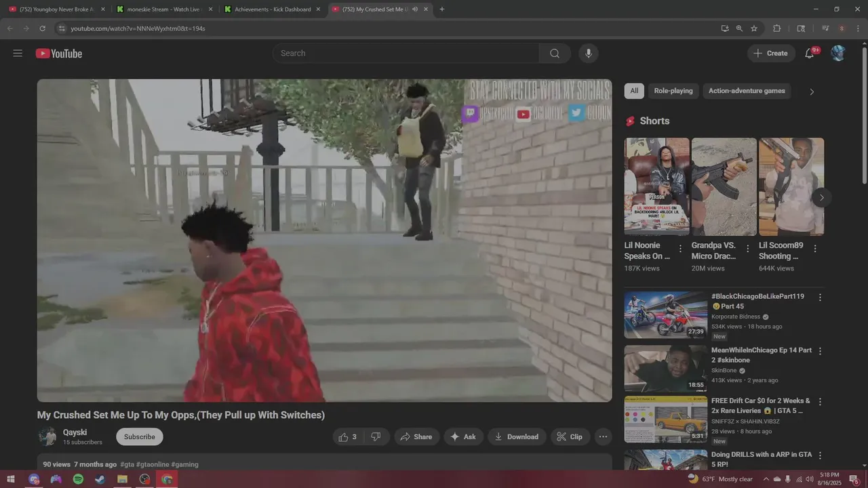The width and height of the screenshot is (868, 488).
Task: Open Grandpa VS. Micro Draco short thumbnail
Action: click(x=724, y=186)
